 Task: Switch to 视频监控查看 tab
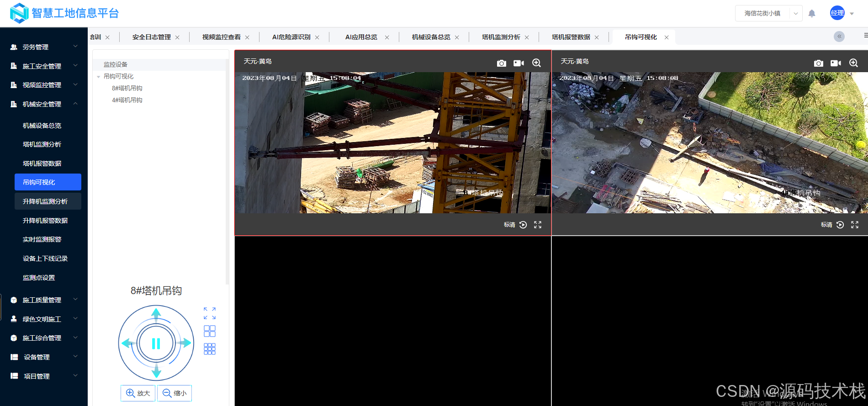(x=222, y=37)
